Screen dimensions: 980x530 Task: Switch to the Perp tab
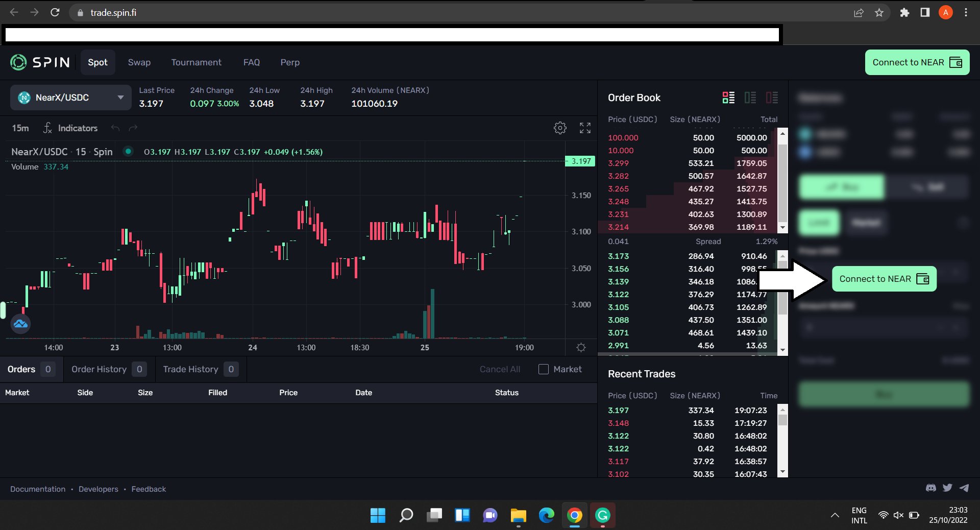tap(290, 62)
